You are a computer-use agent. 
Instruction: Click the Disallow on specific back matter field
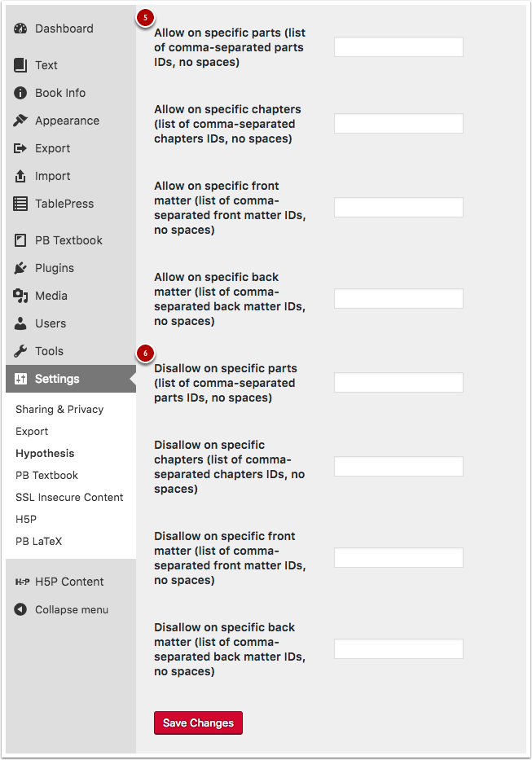tap(398, 649)
